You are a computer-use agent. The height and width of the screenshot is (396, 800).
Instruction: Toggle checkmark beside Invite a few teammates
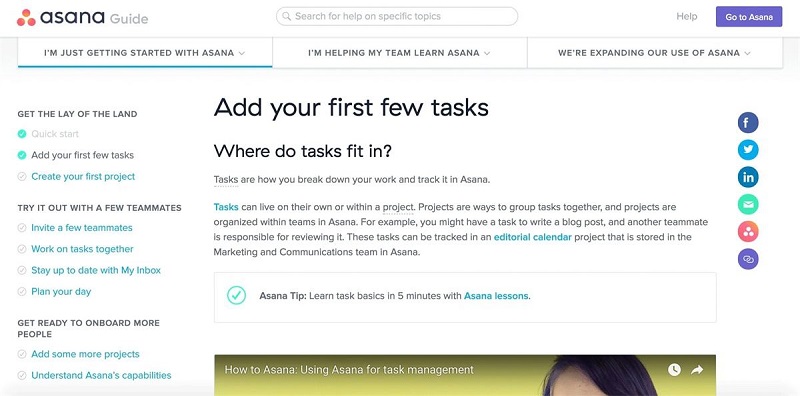22,228
